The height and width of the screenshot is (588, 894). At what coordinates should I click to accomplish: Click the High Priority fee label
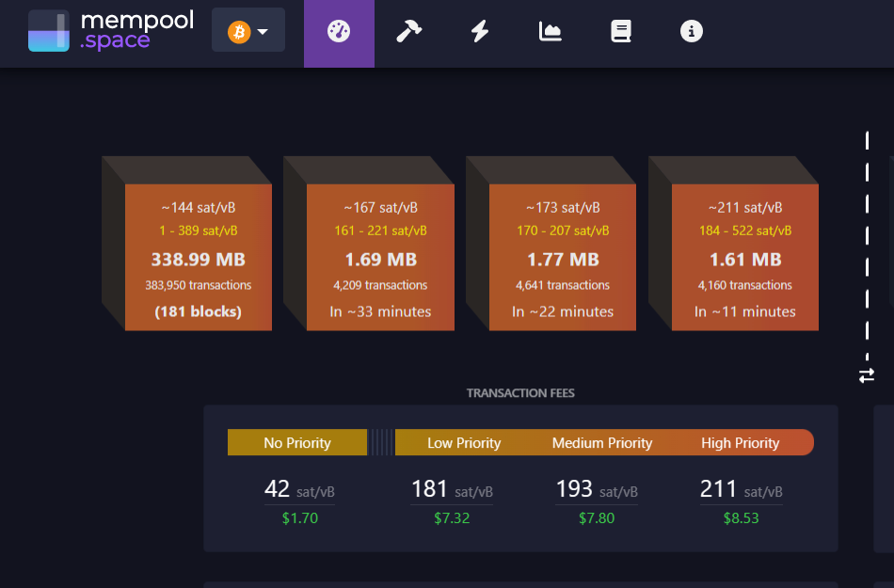tap(741, 443)
